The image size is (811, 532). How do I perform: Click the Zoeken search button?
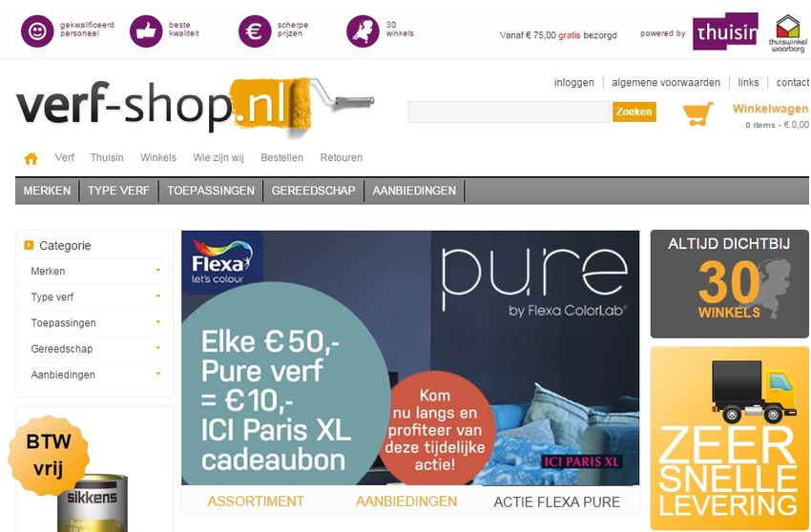[x=634, y=112]
